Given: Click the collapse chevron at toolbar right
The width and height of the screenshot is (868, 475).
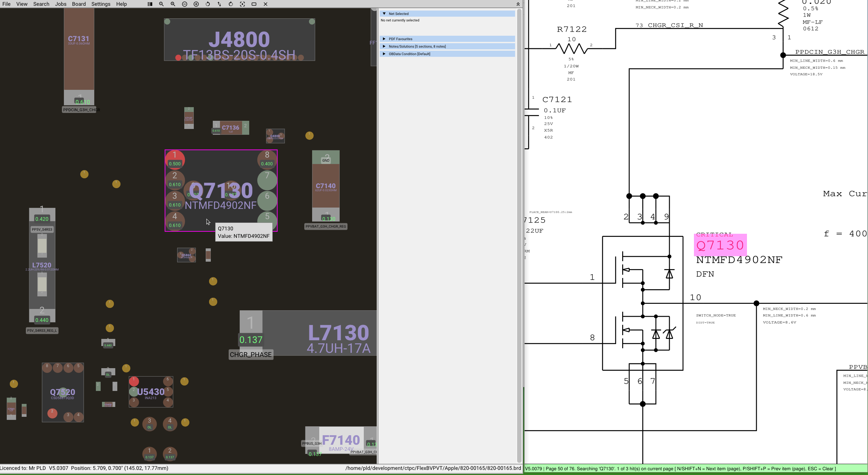Looking at the screenshot, I should click(x=518, y=4).
